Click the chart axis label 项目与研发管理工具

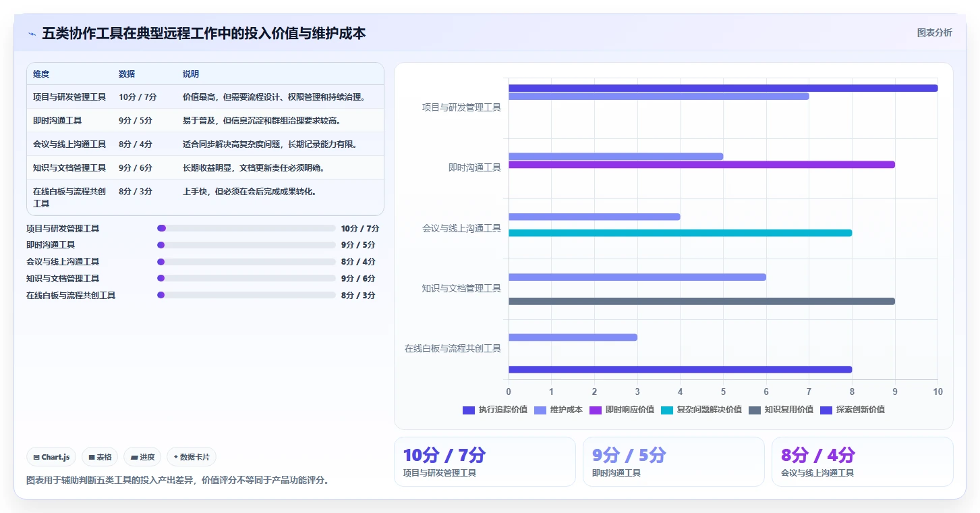[461, 107]
